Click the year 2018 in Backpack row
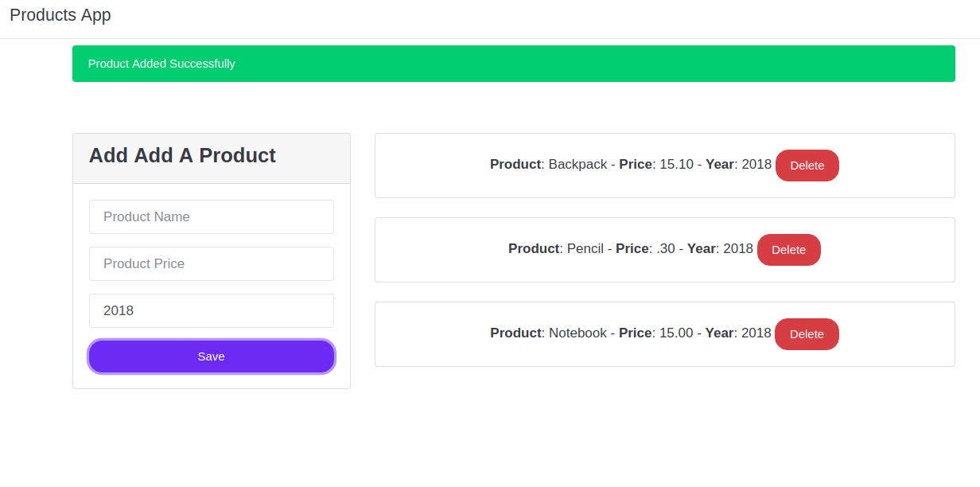 pos(756,165)
